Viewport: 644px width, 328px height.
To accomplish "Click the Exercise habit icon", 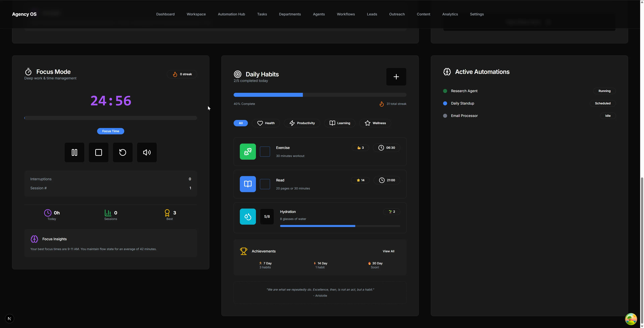I will 248,152.
